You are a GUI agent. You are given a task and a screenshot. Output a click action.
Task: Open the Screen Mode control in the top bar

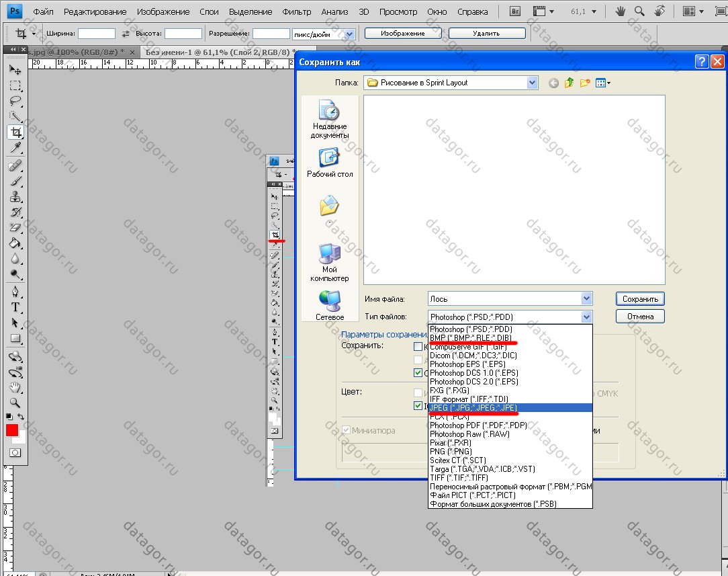click(721, 11)
